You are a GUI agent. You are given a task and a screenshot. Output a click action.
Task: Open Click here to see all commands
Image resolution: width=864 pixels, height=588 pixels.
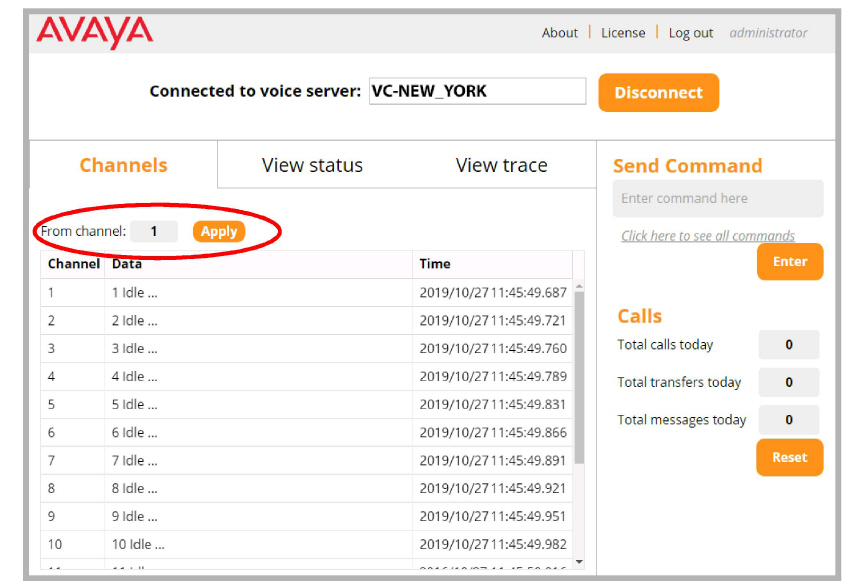708,236
